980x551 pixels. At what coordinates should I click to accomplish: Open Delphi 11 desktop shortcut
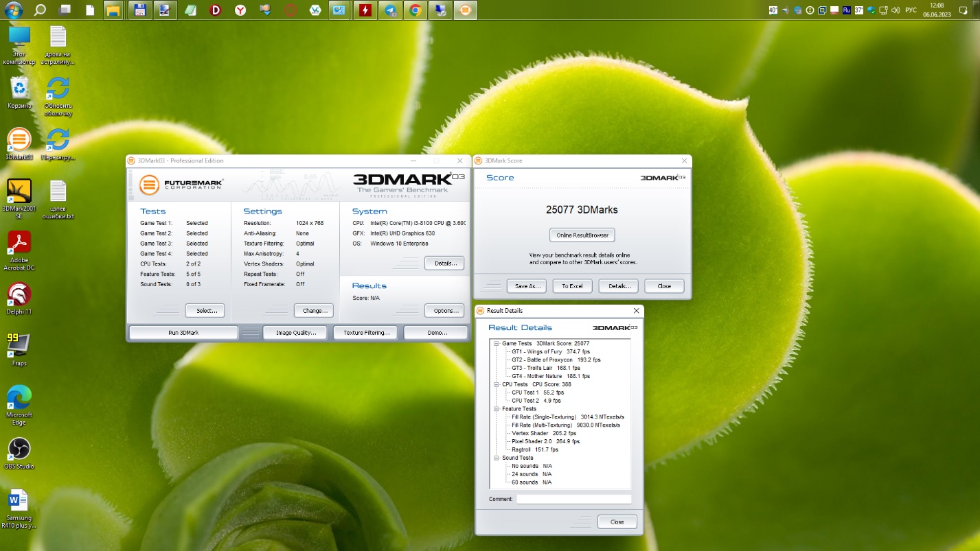coord(19,294)
